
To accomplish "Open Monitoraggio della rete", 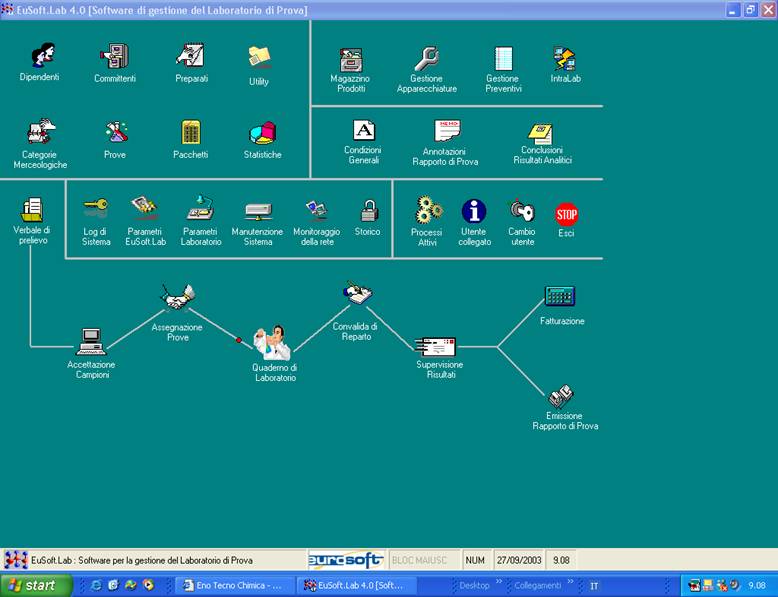I will click(317, 210).
